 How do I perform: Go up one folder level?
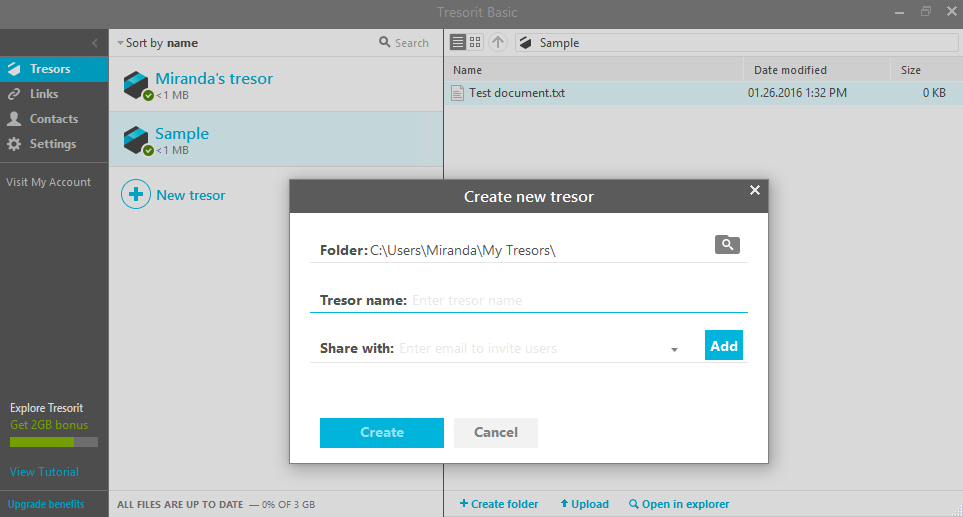[497, 42]
